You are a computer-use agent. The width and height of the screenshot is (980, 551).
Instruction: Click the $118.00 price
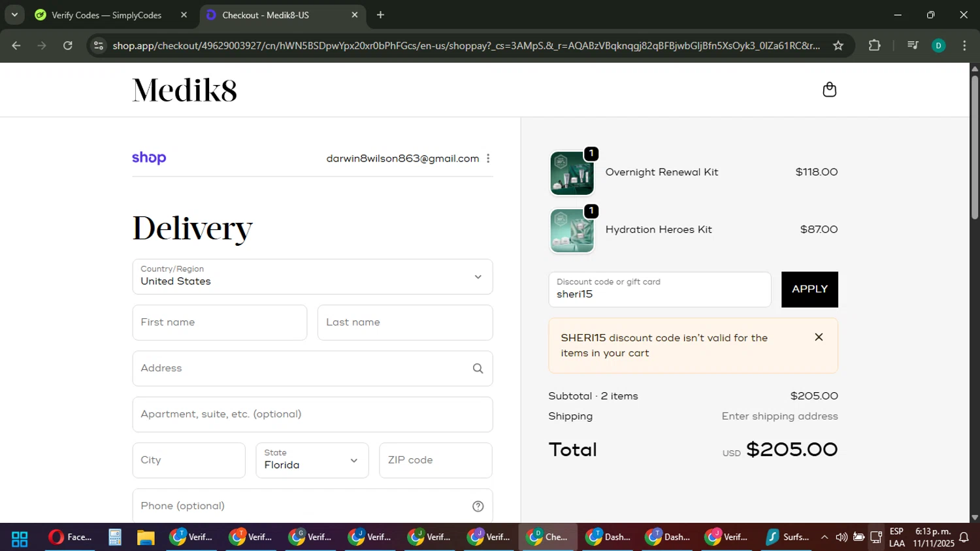[x=817, y=172]
